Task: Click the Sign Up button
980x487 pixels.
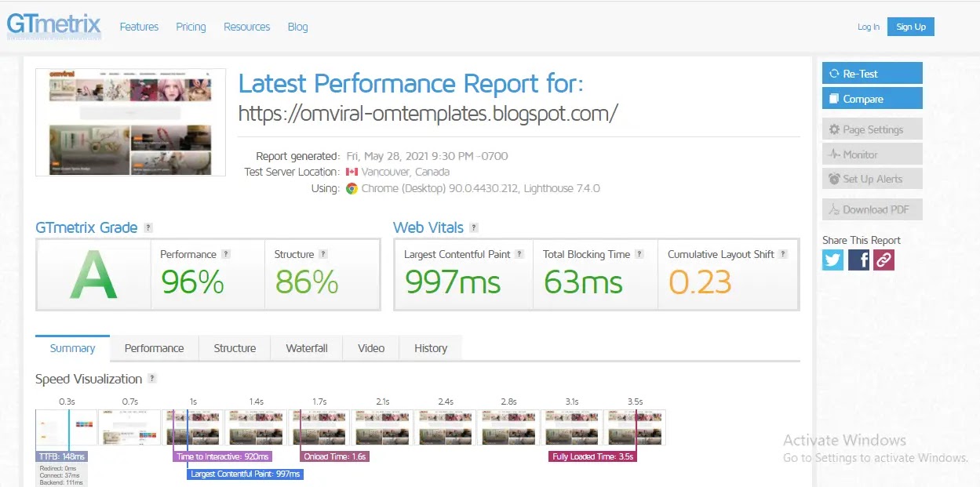Action: [911, 27]
